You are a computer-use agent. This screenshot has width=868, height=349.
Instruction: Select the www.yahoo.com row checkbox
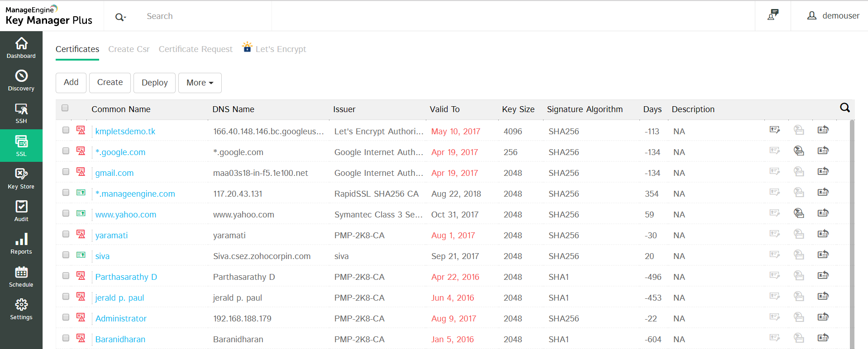[x=66, y=213]
